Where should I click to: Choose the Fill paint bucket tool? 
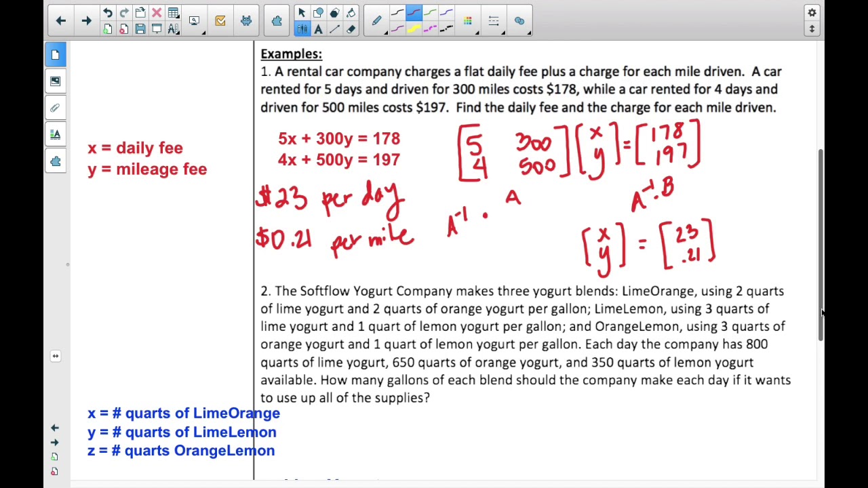[x=351, y=13]
